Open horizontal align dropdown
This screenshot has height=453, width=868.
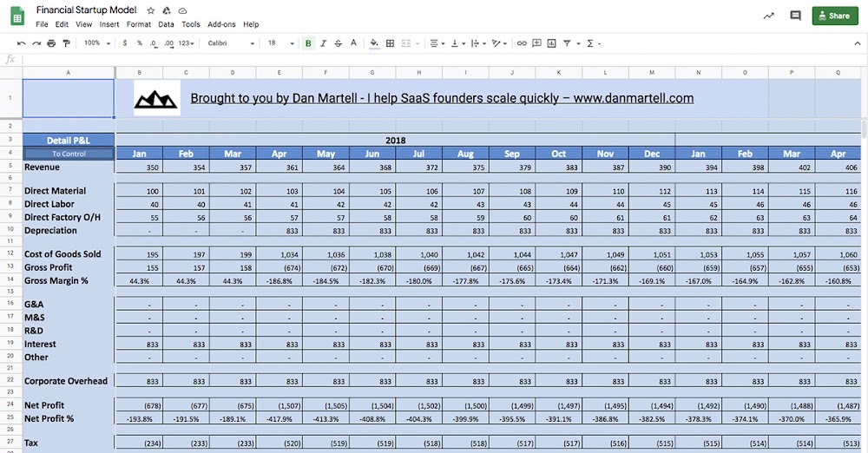click(x=437, y=43)
